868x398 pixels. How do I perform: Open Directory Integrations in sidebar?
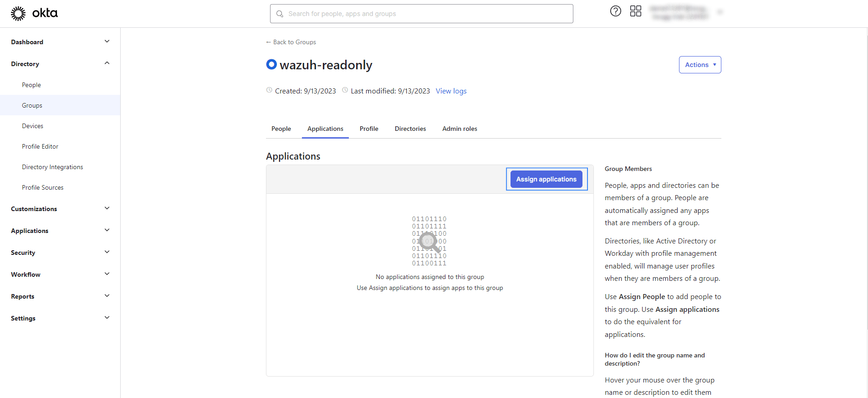click(x=52, y=167)
